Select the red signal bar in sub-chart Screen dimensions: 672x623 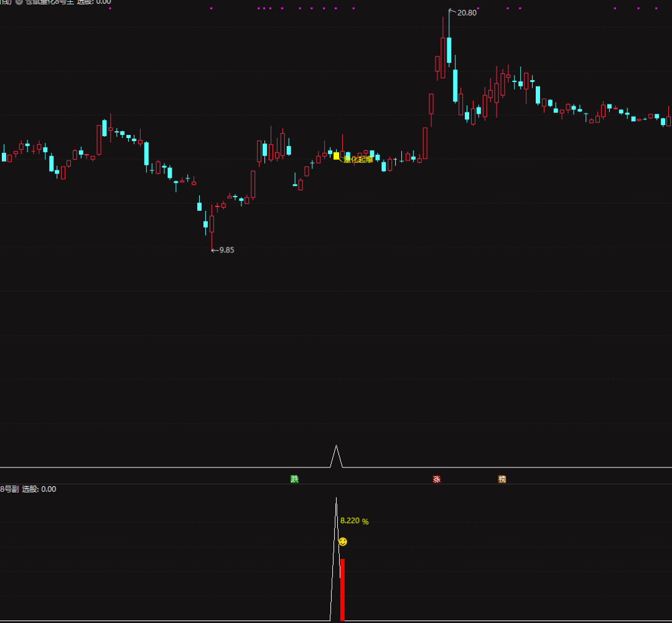[342, 589]
